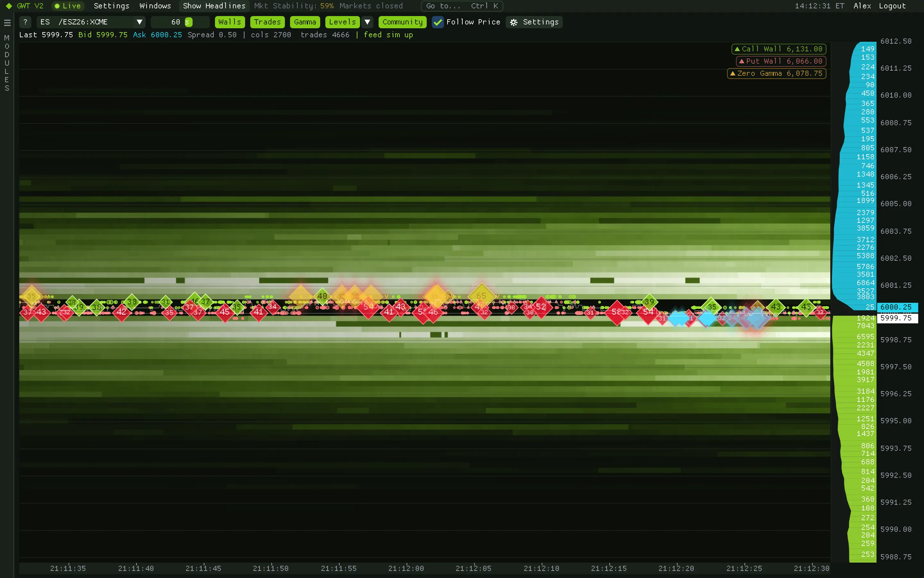924x578 pixels.
Task: Click the 5995.00 price axis label
Action: point(896,421)
